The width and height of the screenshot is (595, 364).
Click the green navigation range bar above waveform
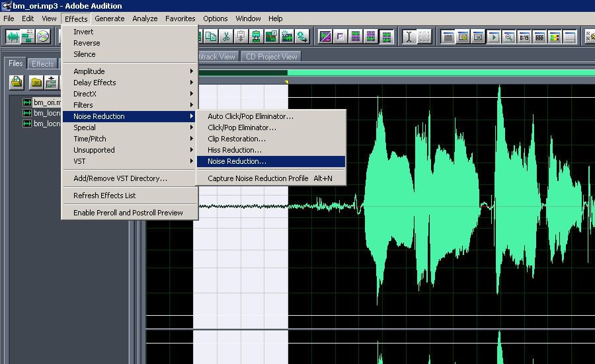click(x=442, y=73)
